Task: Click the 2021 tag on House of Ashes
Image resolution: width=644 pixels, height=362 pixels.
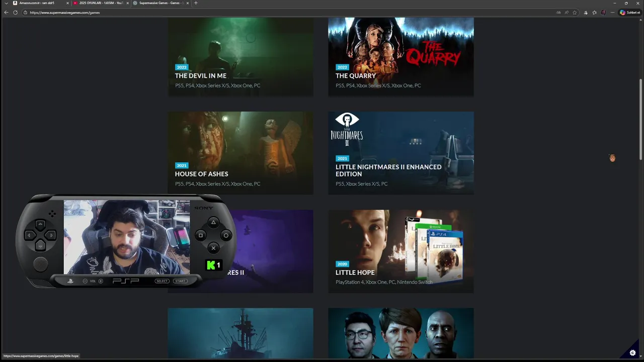Action: point(182,165)
